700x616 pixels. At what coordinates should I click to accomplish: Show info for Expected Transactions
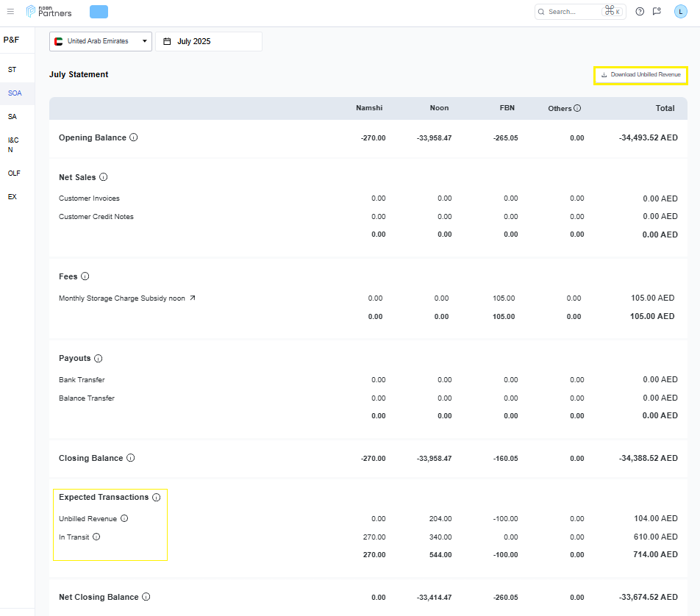(156, 497)
